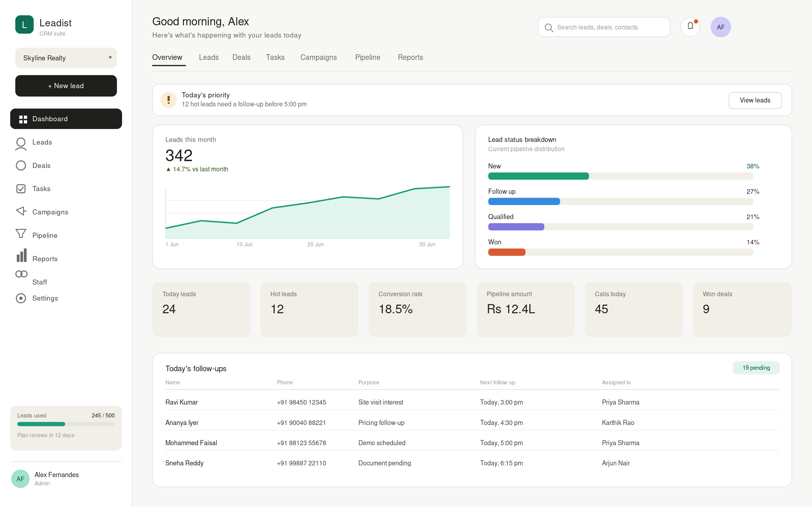Click the Settings target icon in sidebar
The height and width of the screenshot is (507, 812).
point(21,298)
